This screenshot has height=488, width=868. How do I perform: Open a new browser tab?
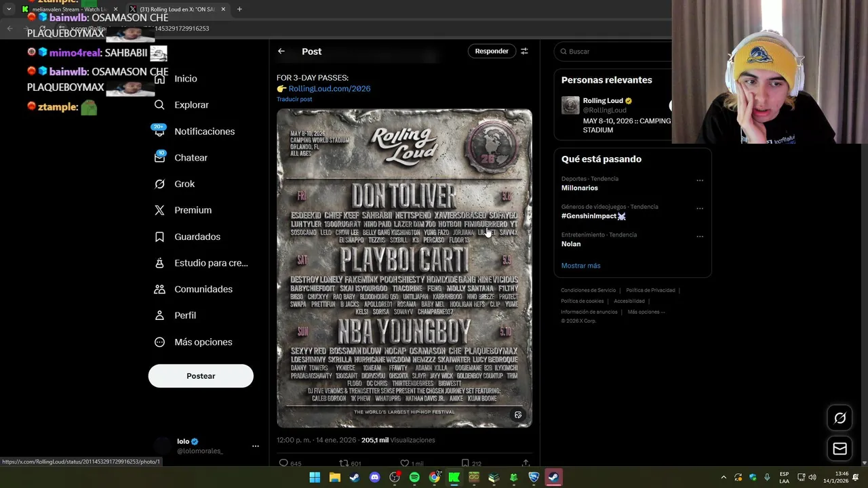239,9
